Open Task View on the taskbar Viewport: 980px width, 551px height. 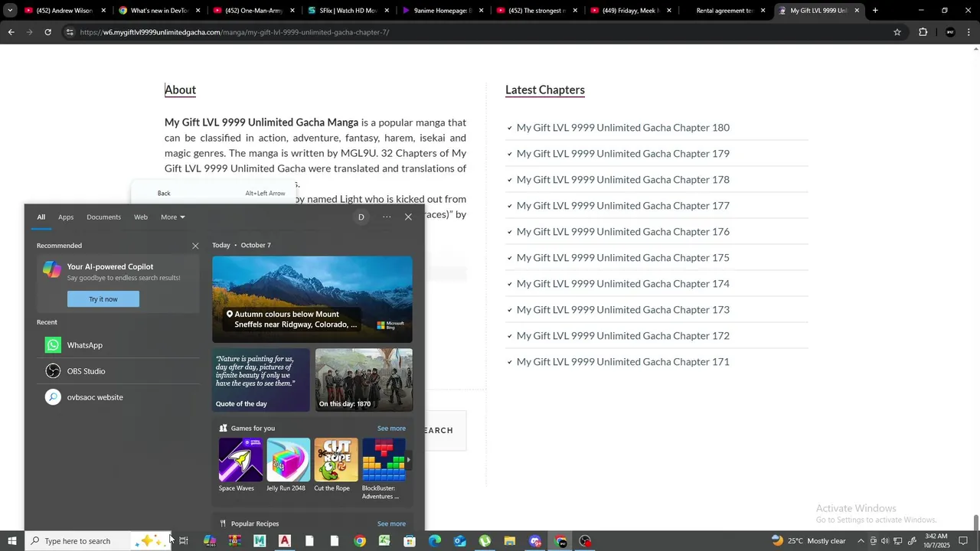coord(184,541)
